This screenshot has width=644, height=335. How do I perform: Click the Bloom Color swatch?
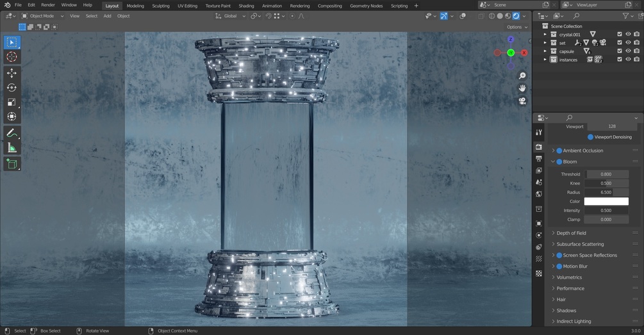pyautogui.click(x=606, y=202)
